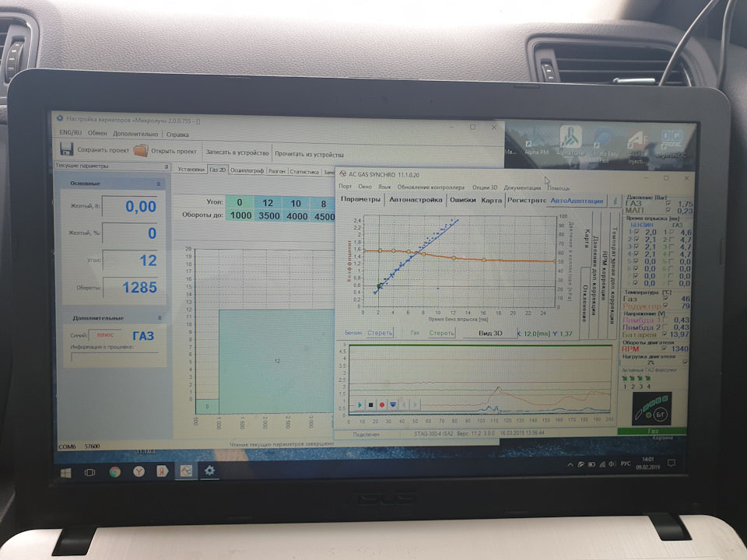
Task: Click the AC GAS SYNCHRO title bar logo
Action: pyautogui.click(x=342, y=174)
